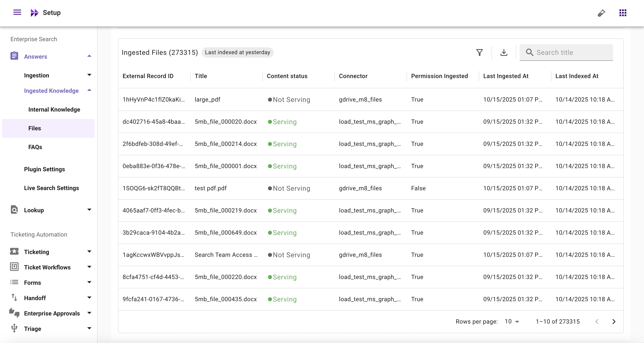Screen dimensions: 644x343
Task: Collapse the Answers section
Action: (x=89, y=56)
